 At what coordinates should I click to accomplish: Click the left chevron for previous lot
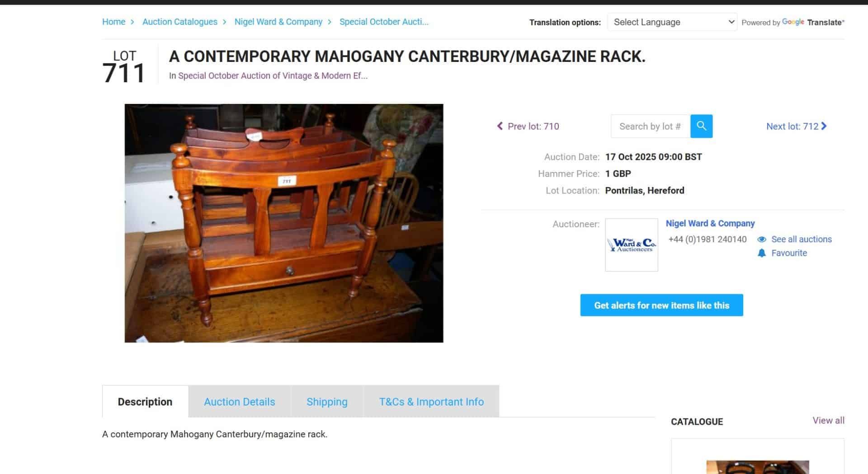tap(500, 126)
